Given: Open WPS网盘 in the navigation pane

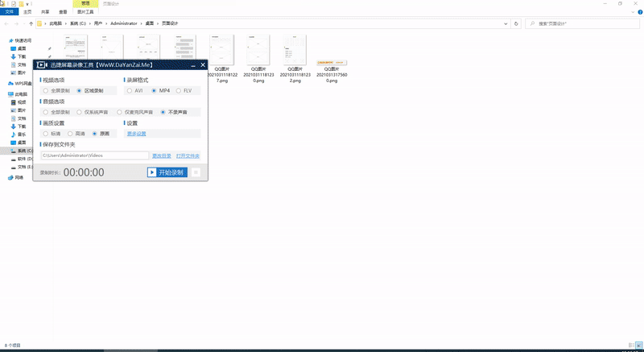Looking at the screenshot, I should point(21,84).
